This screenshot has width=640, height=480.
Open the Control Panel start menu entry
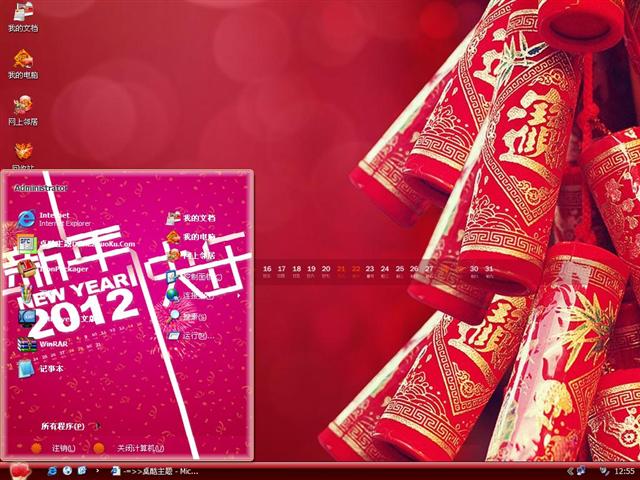[x=194, y=276]
